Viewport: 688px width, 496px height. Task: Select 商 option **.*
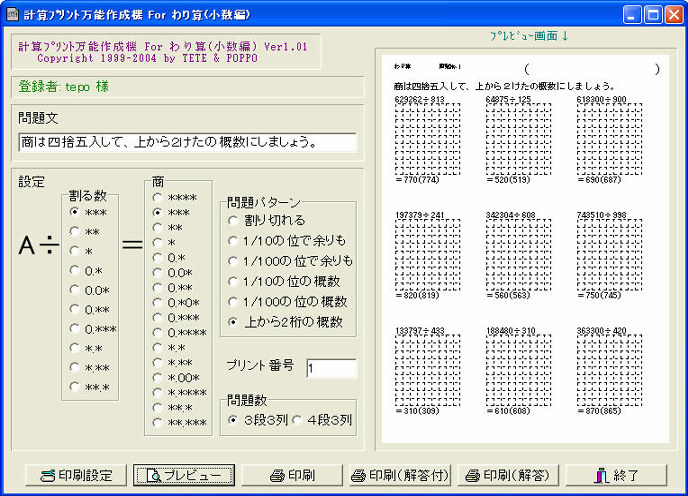tap(172, 408)
